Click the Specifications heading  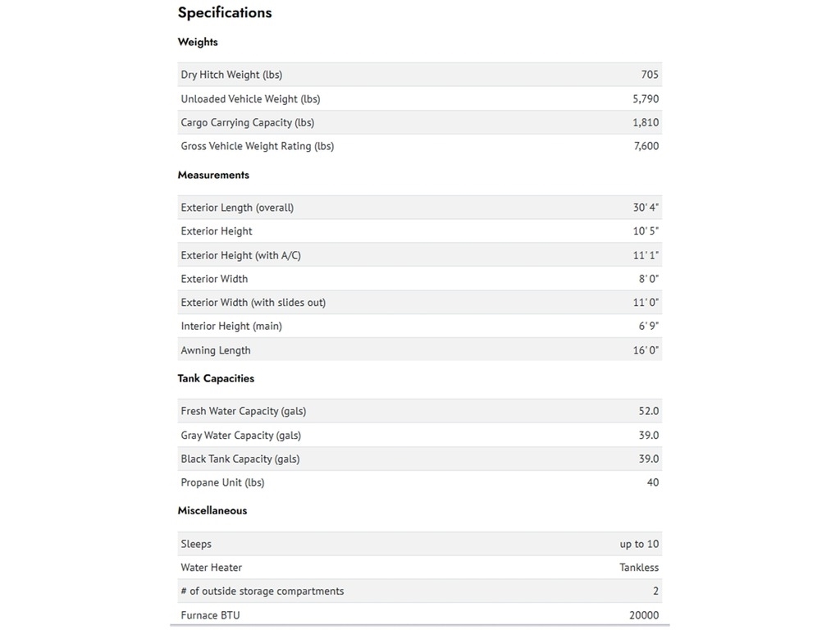225,13
